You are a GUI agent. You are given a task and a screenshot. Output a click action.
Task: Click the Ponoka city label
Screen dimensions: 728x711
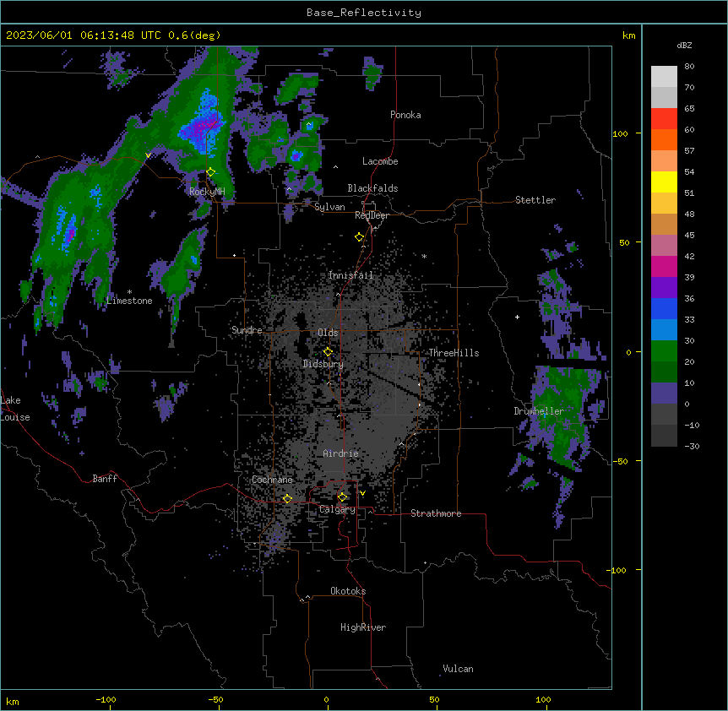405,115
